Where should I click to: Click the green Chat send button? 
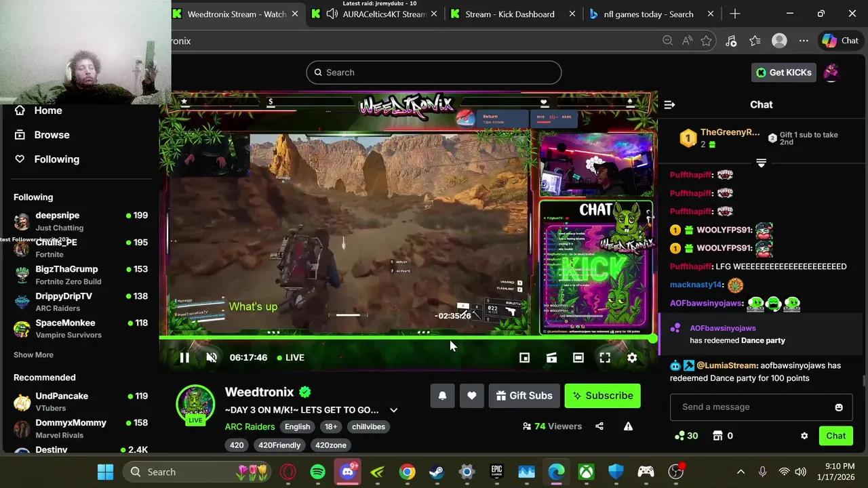835,436
